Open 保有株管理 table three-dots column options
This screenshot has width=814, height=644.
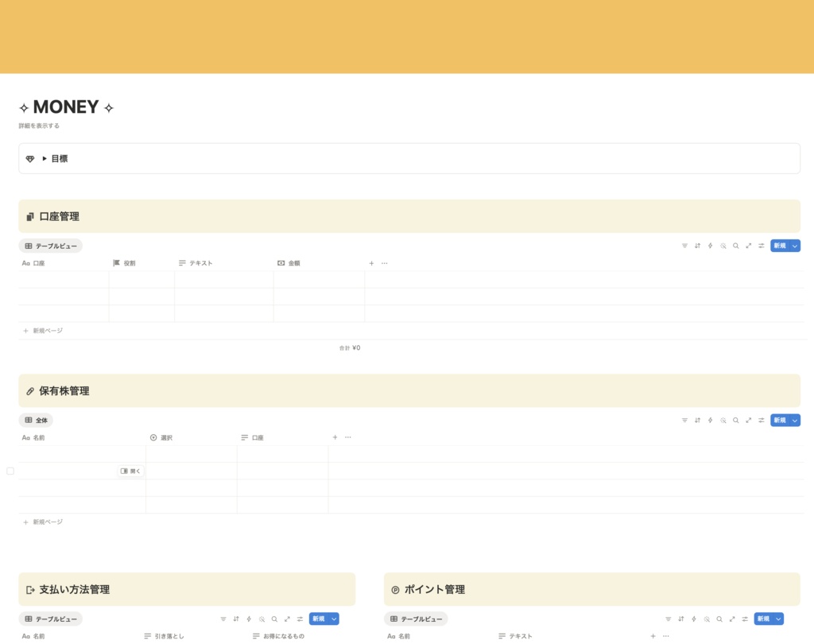click(348, 437)
